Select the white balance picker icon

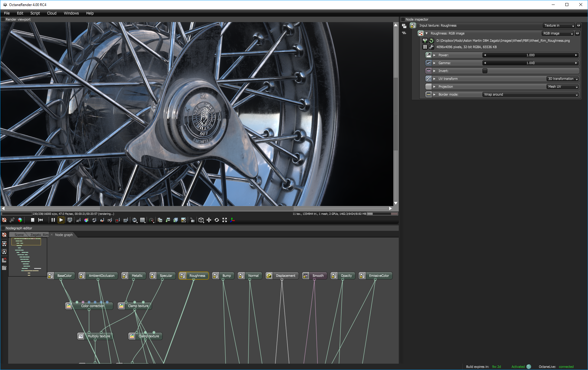[x=86, y=220]
